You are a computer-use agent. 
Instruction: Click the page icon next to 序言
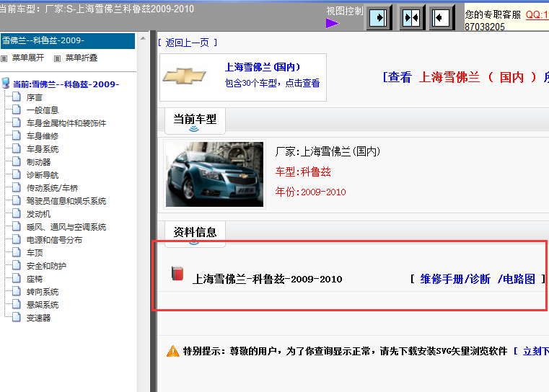17,97
